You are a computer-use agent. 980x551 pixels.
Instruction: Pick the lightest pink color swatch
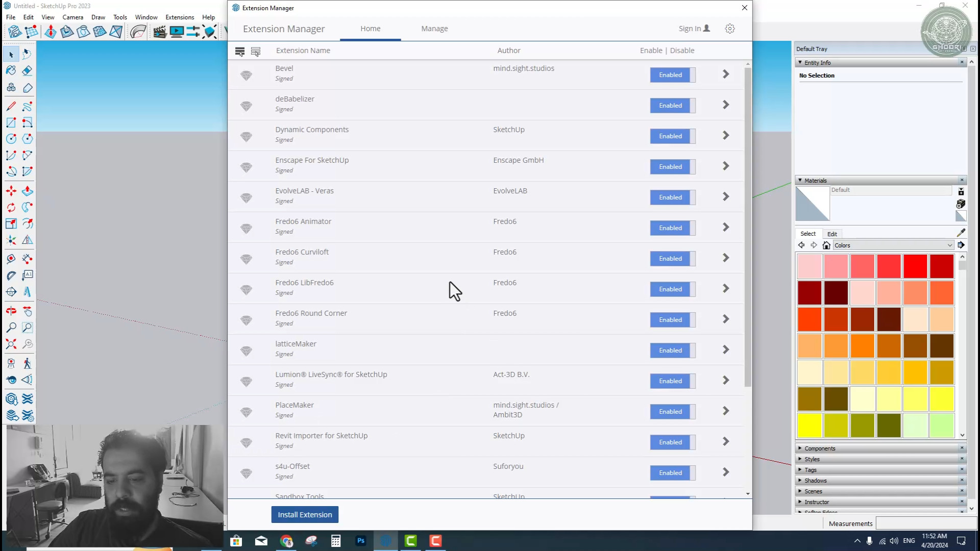(x=810, y=266)
